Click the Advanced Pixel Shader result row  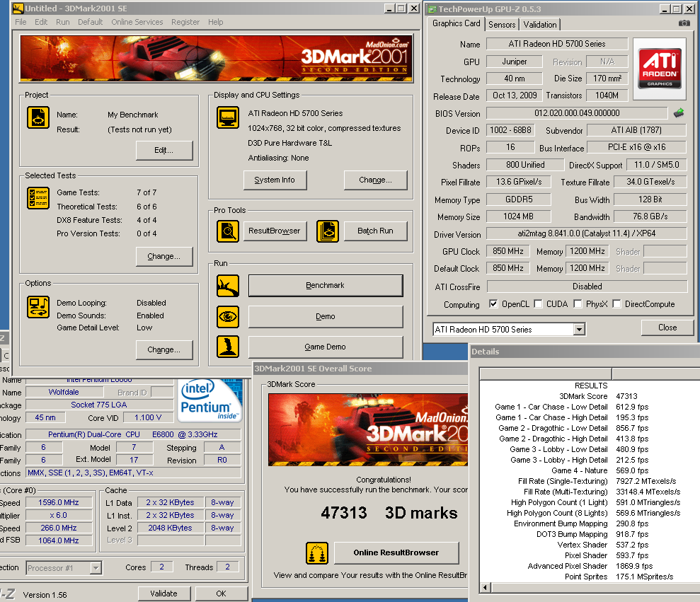(590, 567)
